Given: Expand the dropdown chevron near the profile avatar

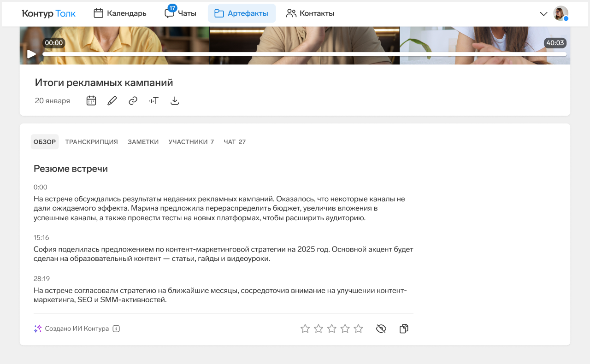Looking at the screenshot, I should (543, 14).
